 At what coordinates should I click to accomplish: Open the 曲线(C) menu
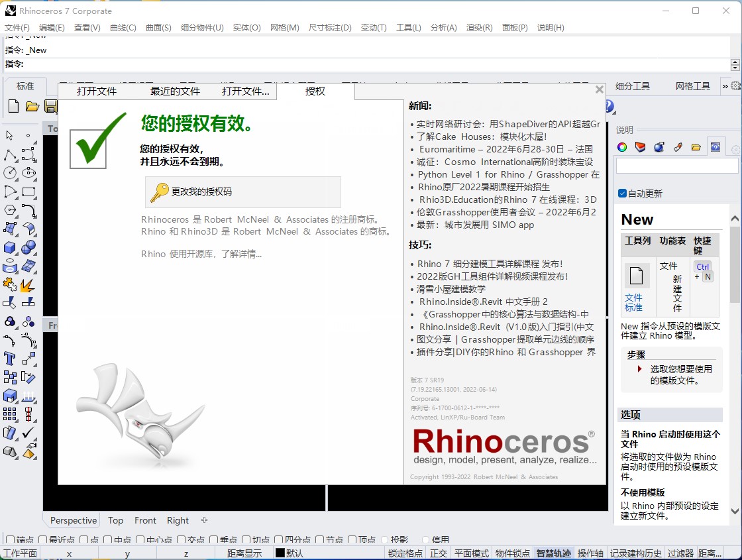[x=123, y=27]
